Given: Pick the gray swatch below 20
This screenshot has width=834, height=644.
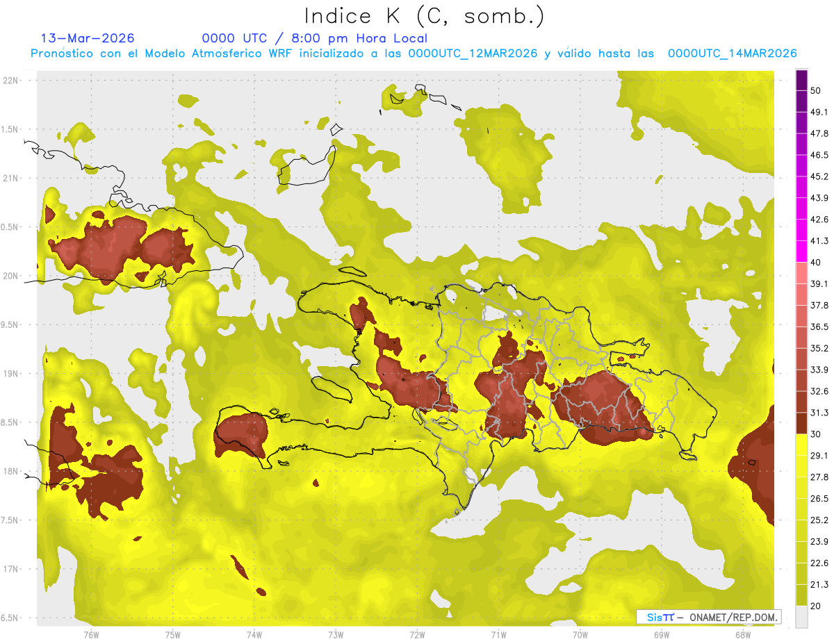Looking at the screenshot, I should click(801, 617).
